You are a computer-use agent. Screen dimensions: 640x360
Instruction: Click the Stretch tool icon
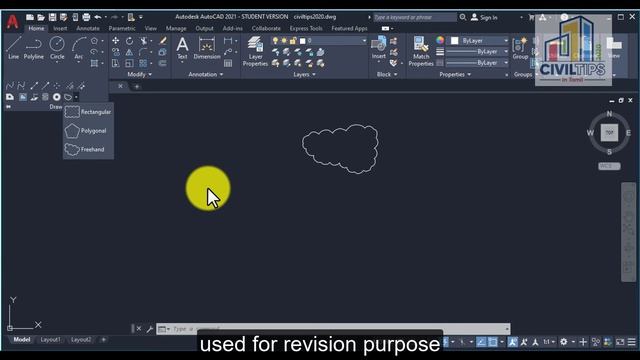[x=116, y=63]
